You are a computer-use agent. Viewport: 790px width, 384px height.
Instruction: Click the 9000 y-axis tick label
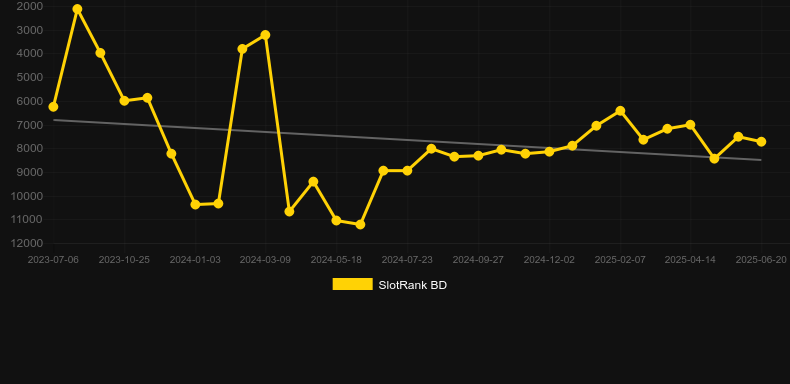30,172
